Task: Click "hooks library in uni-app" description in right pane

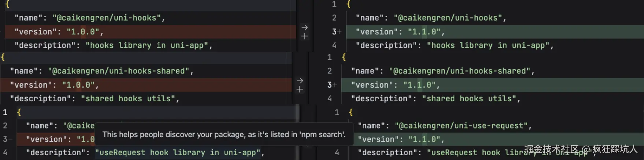Action: click(x=488, y=46)
